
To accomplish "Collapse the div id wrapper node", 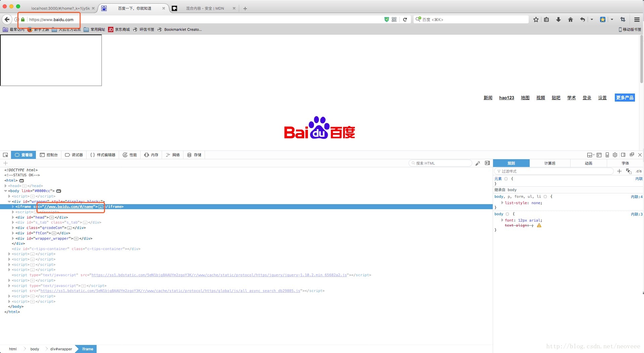I will click(9, 201).
